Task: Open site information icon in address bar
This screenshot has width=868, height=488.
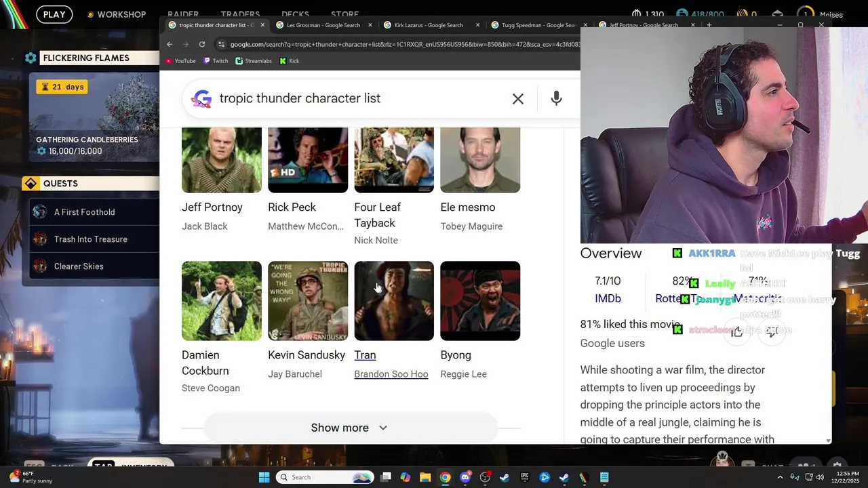Action: (221, 44)
